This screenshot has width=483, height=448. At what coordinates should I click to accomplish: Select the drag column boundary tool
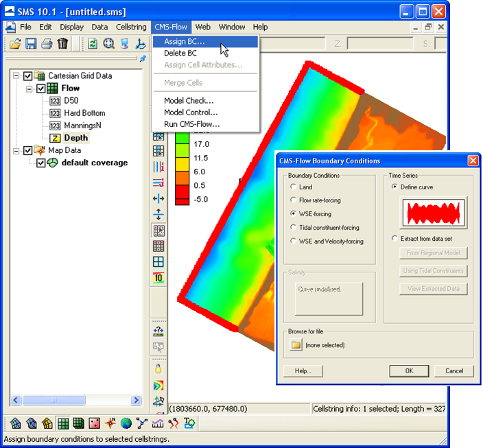pos(158,198)
